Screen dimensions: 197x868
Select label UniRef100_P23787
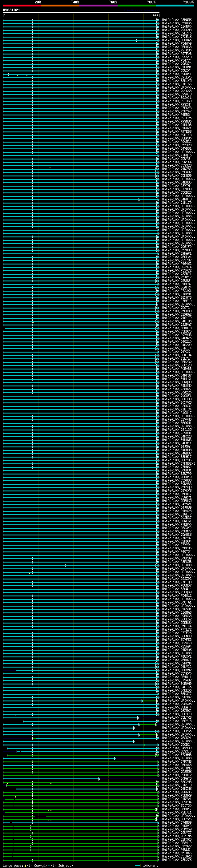[176, 260]
